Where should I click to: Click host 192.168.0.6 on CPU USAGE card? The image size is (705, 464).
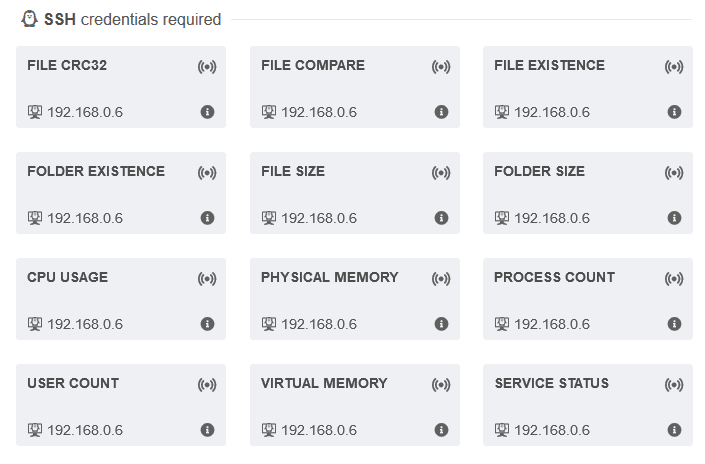pyautogui.click(x=85, y=324)
